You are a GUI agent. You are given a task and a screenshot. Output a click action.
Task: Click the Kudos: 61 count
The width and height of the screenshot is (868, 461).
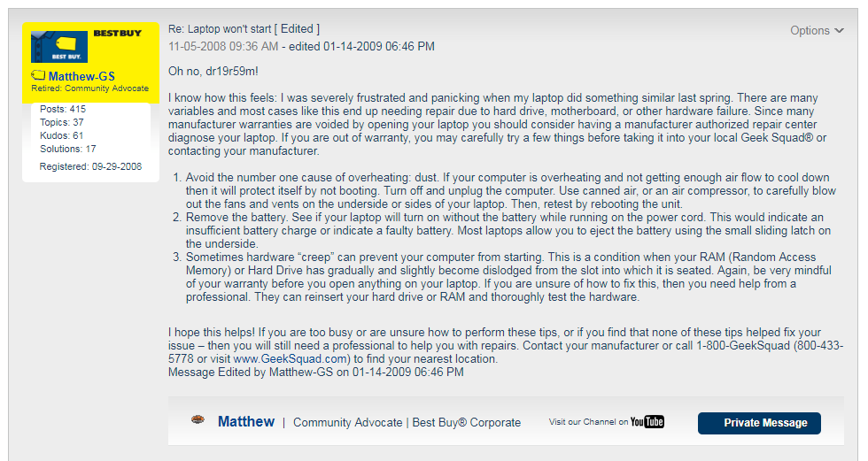tap(62, 135)
